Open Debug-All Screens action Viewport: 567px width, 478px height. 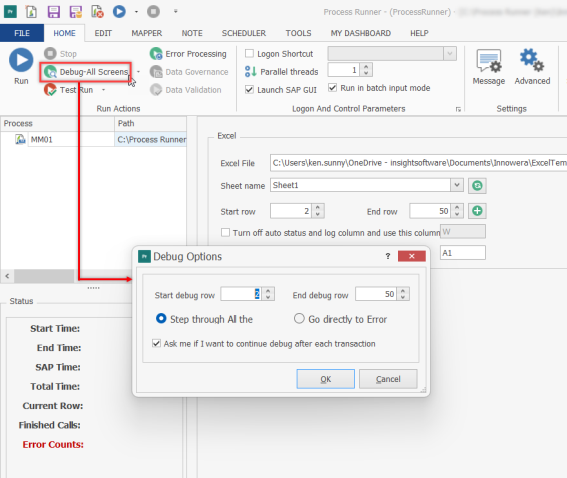(x=86, y=72)
